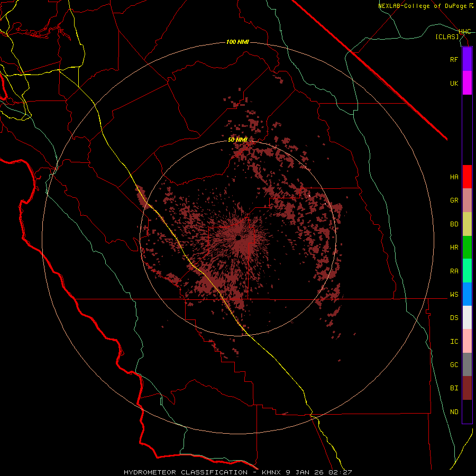Click the UK legend label
Screen dimensions: 476x476
tap(454, 83)
